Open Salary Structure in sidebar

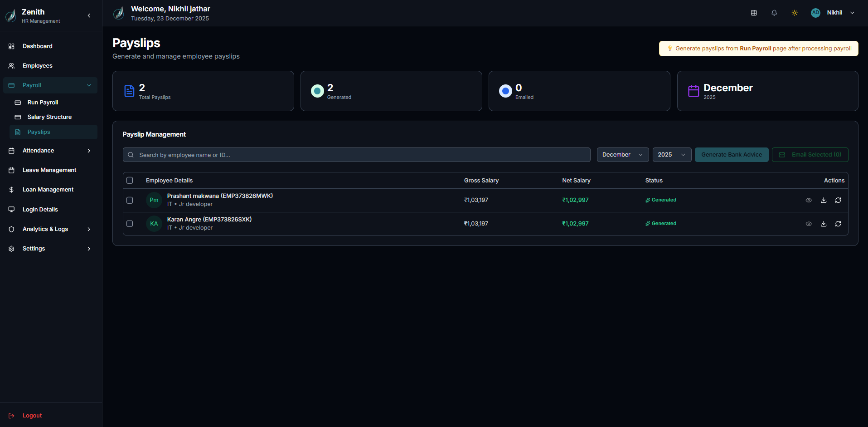[49, 117]
